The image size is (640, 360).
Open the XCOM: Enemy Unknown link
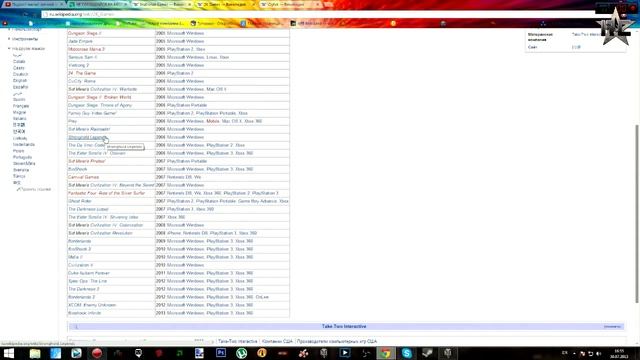(92, 305)
